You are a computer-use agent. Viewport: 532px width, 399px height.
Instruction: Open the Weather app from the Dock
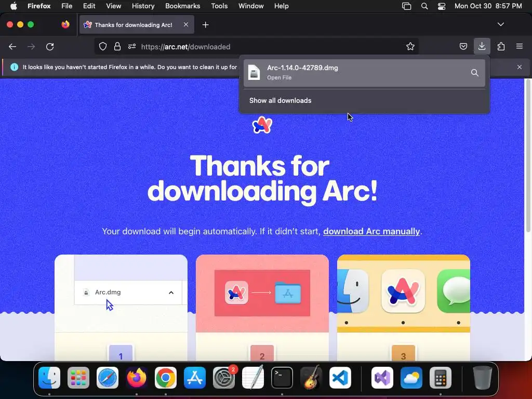coord(411,378)
